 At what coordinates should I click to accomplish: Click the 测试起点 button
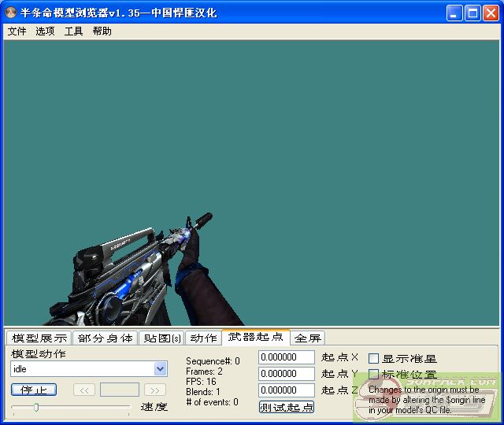point(287,407)
